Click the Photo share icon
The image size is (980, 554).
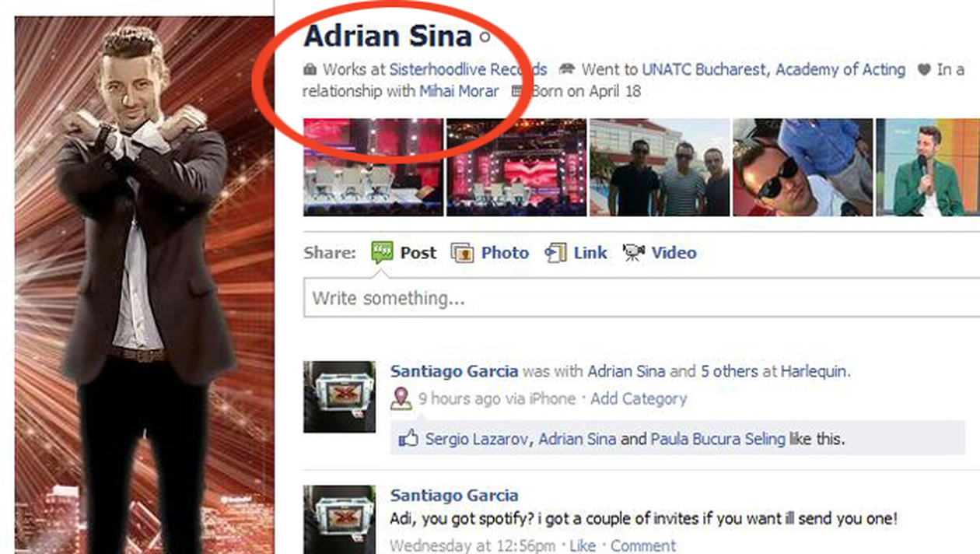pos(463,253)
